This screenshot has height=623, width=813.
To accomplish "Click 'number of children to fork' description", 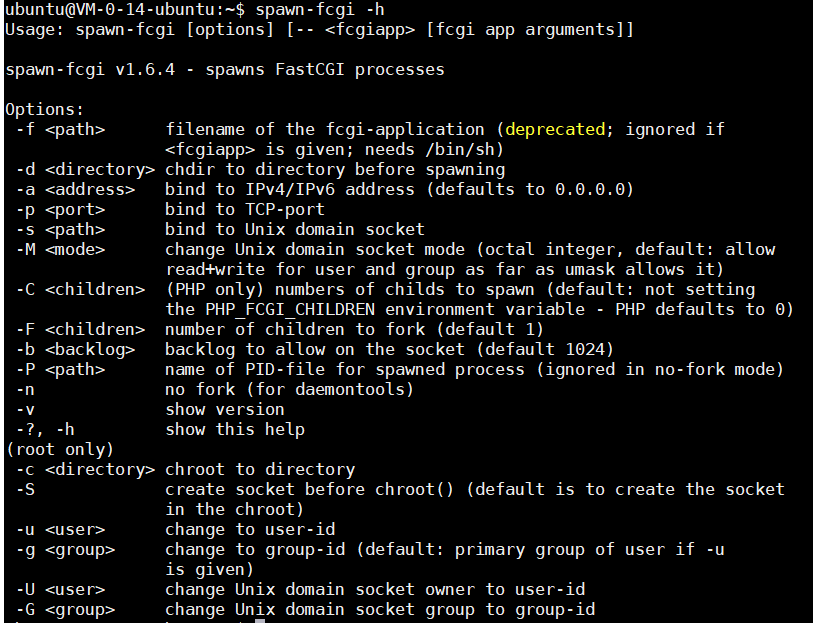I will click(295, 329).
